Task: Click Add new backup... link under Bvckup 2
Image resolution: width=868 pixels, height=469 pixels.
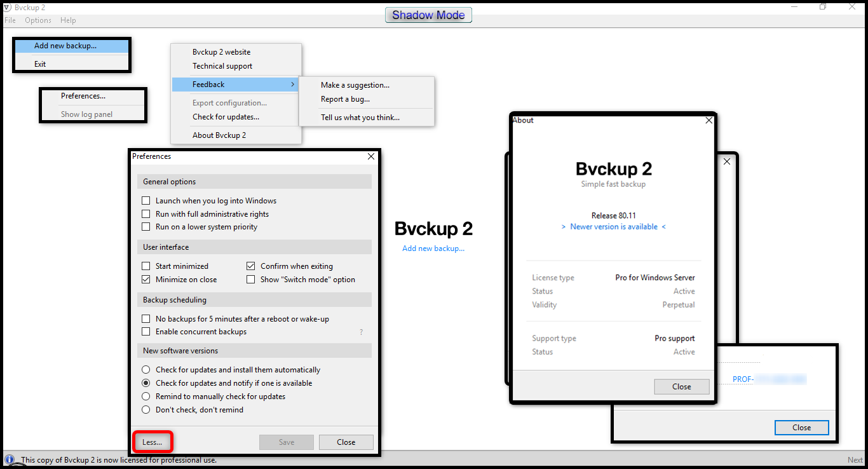Action: pyautogui.click(x=433, y=248)
